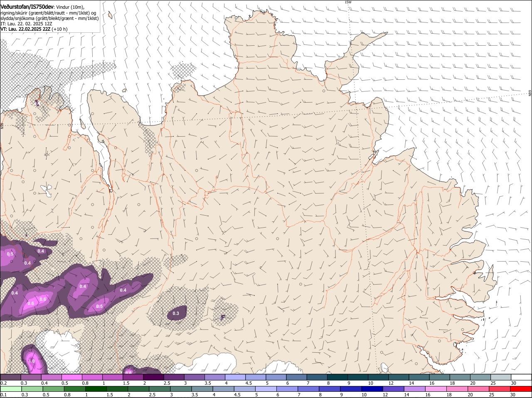
Task: Select the white swatch at 30 in snow legend
Action: 521,377
